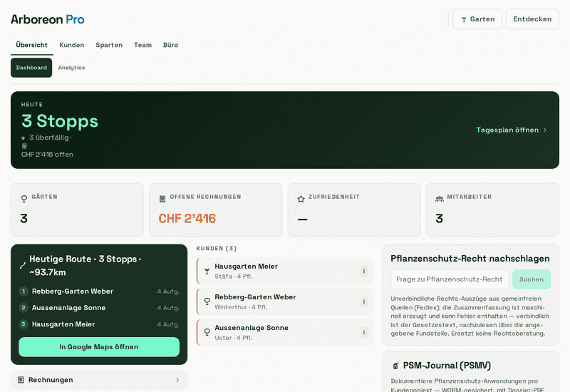Select route stop 2 Aussenanlage Sonne
The height and width of the screenshot is (392, 570).
pos(99,308)
